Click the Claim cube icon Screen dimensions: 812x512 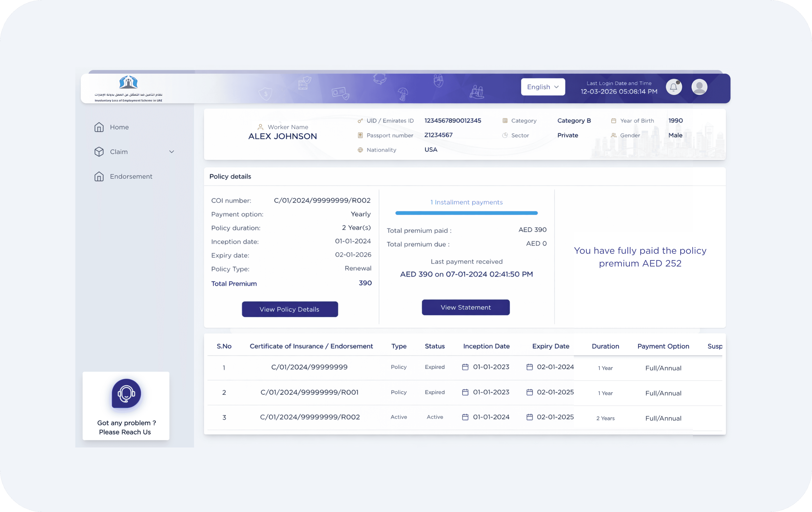(x=99, y=152)
